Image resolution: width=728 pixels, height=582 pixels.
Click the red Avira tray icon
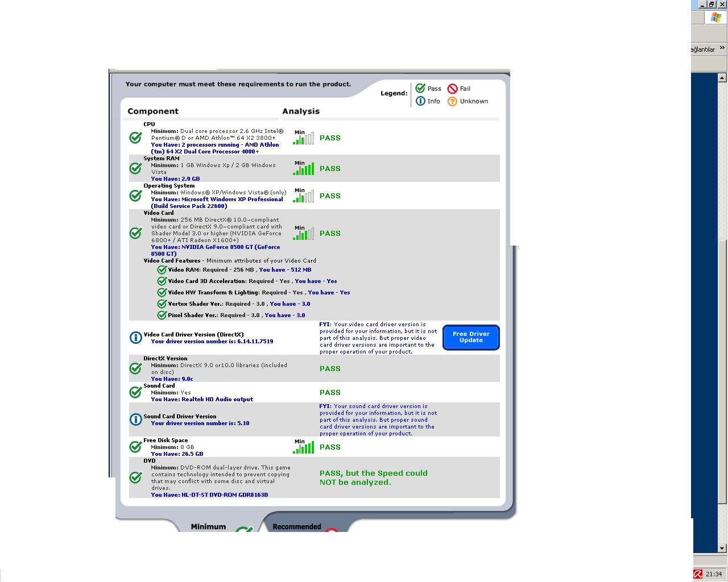(x=698, y=574)
